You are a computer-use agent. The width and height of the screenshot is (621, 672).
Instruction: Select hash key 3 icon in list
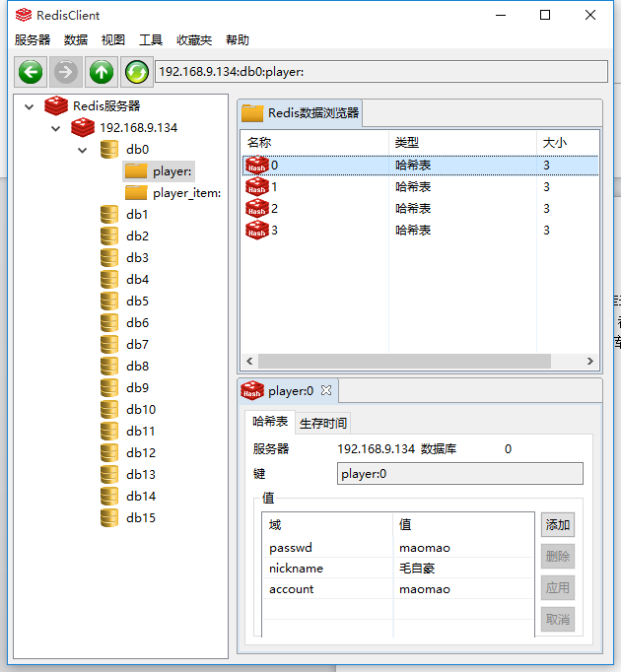pos(257,231)
